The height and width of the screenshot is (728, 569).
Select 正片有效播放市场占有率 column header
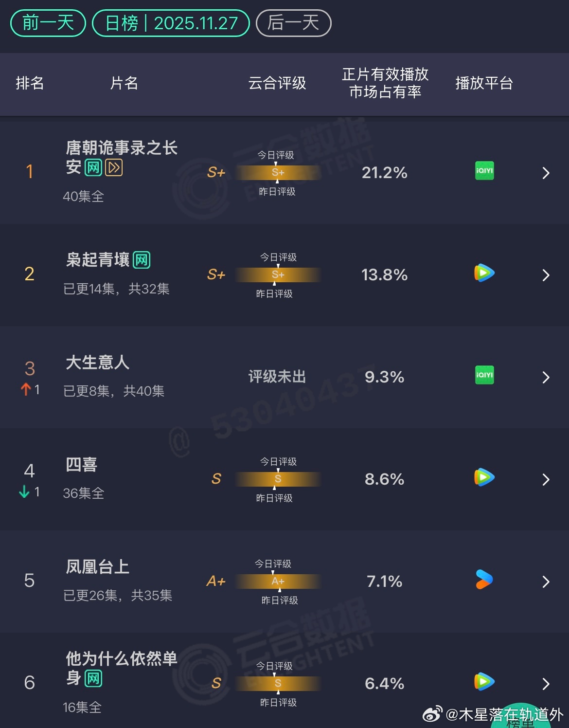coord(385,83)
